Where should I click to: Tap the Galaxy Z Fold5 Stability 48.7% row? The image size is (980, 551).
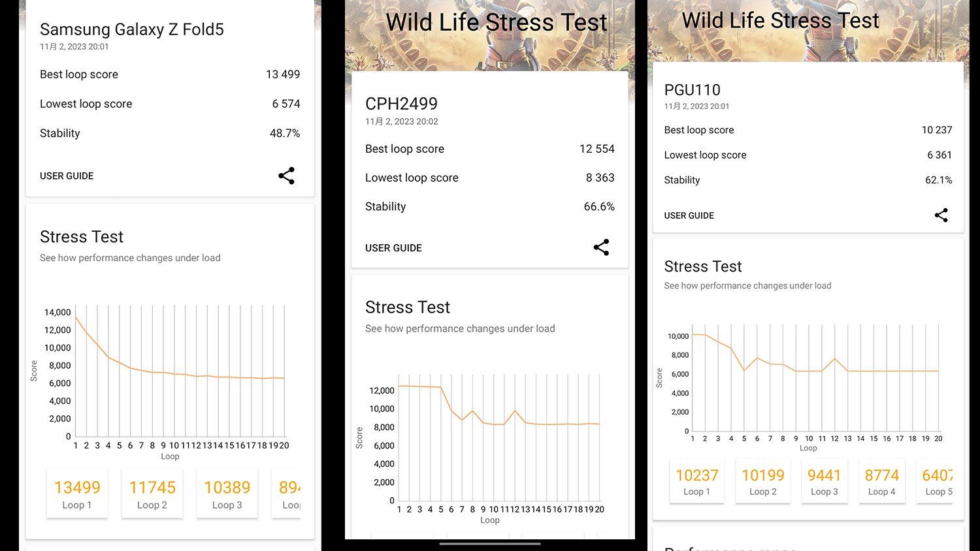pos(170,133)
